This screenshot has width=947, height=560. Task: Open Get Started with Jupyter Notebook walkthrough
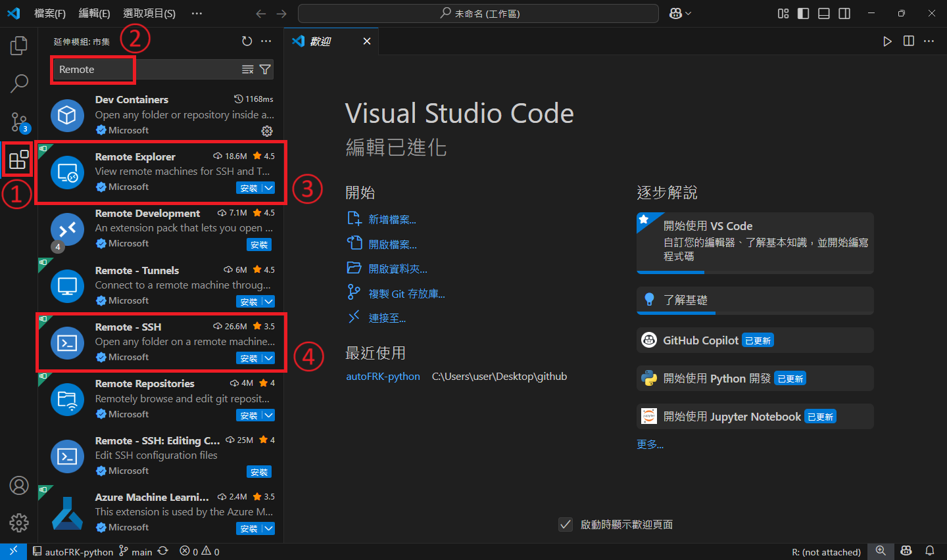(755, 417)
